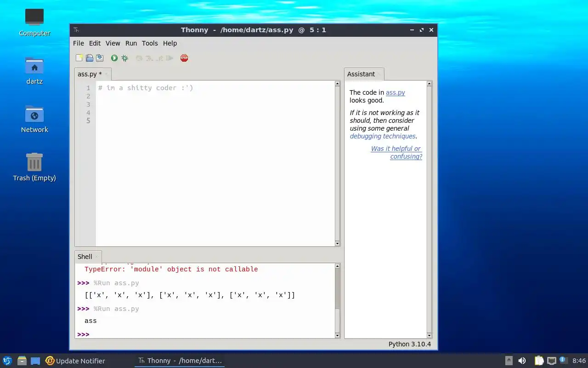Click the Update Notifier taskbar button

click(x=75, y=361)
